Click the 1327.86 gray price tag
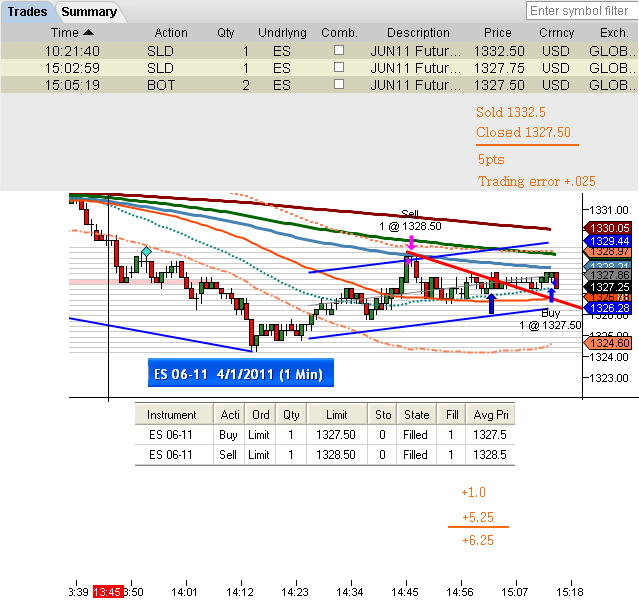Screen dimensions: 639x604 [608, 275]
